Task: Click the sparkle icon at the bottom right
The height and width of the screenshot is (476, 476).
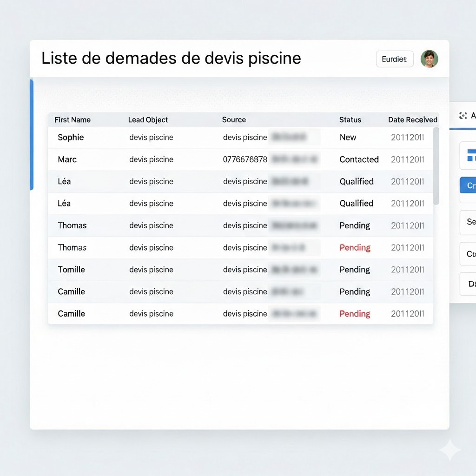Action: (x=450, y=450)
